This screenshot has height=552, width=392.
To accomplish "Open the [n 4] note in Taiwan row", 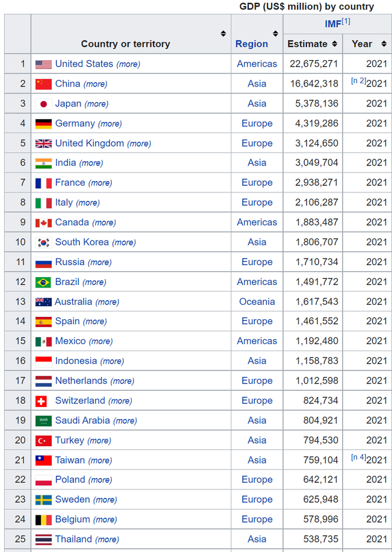I will 358,457.
